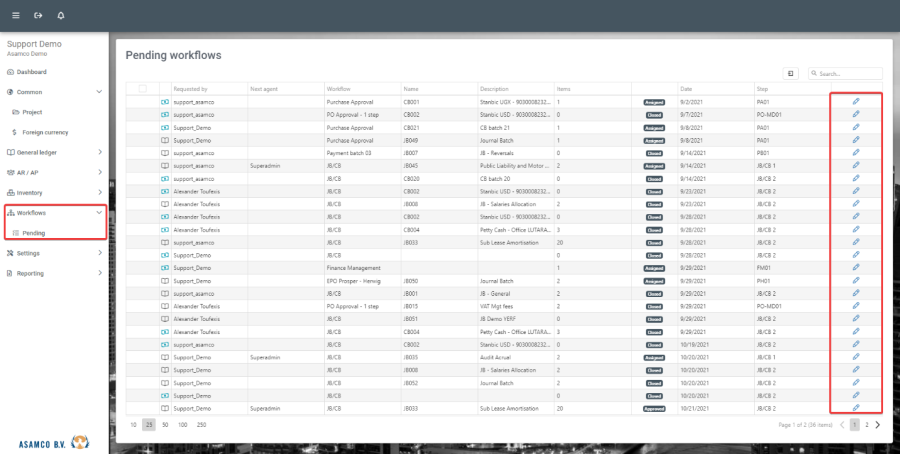The width and height of the screenshot is (900, 454).
Task: Edit the CB001 Purchase Approval row
Action: (855, 102)
